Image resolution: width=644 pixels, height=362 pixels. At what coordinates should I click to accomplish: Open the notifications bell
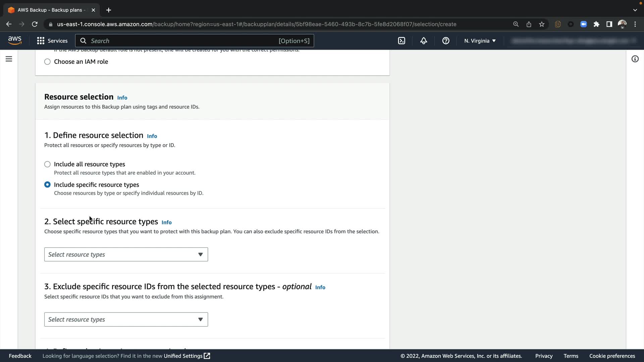[x=424, y=41]
